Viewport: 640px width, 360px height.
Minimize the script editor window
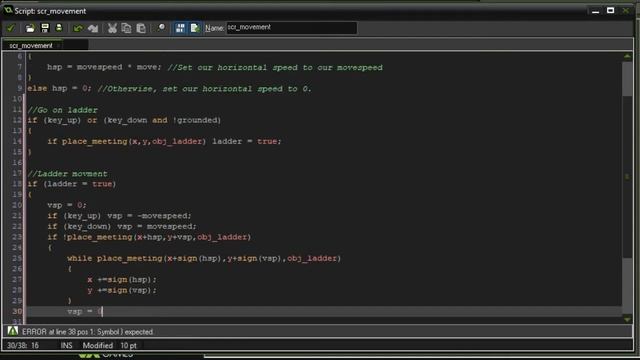(596, 11)
